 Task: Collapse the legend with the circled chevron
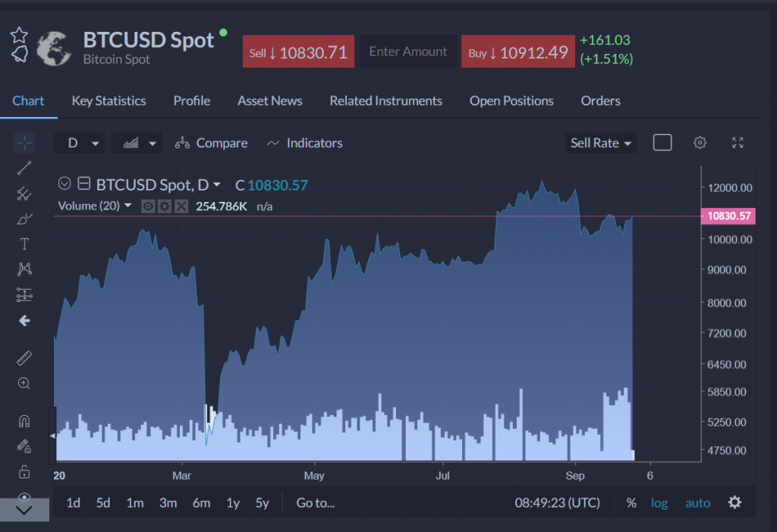(x=64, y=184)
